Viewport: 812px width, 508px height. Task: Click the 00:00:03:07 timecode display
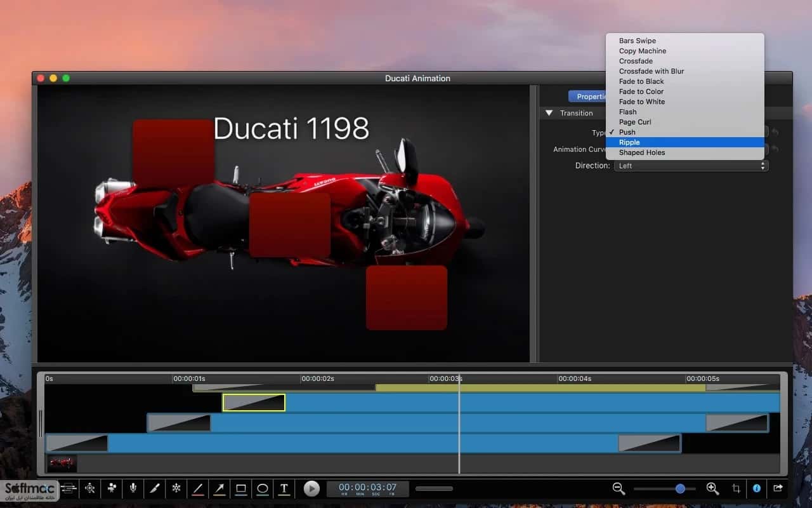[368, 489]
